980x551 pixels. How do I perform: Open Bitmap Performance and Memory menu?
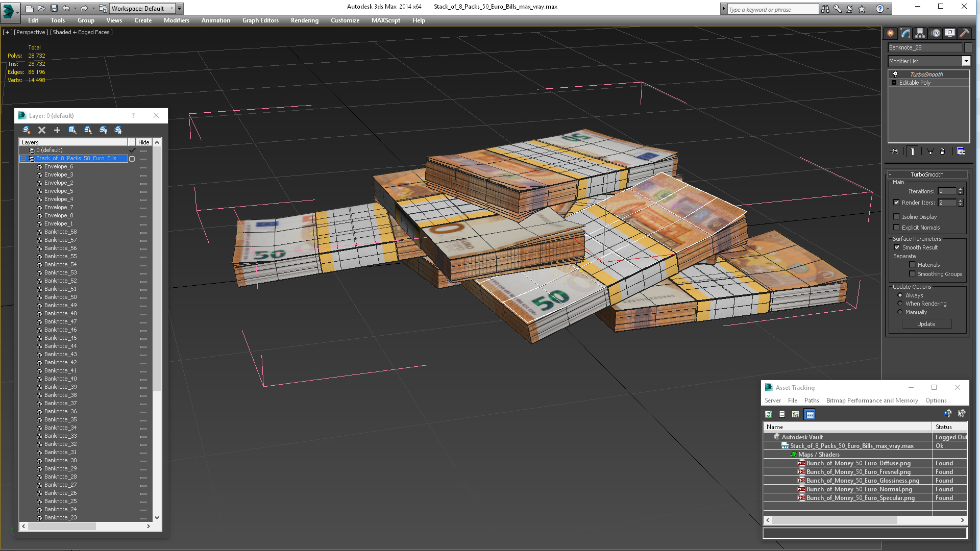tap(872, 400)
